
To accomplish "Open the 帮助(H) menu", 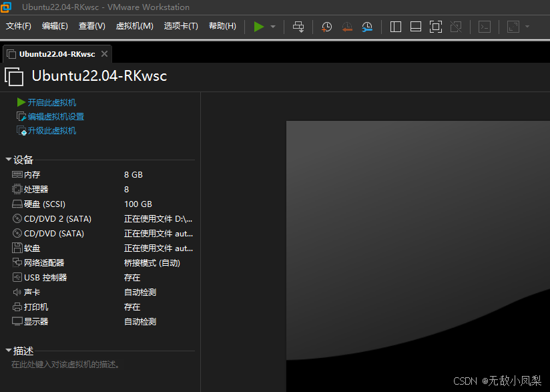I will tap(222, 26).
